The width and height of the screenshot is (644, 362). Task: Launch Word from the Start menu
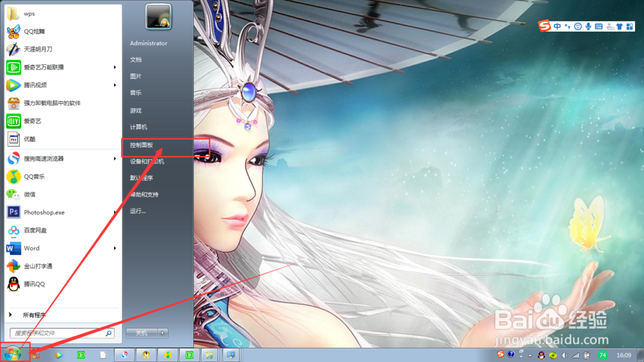62,248
